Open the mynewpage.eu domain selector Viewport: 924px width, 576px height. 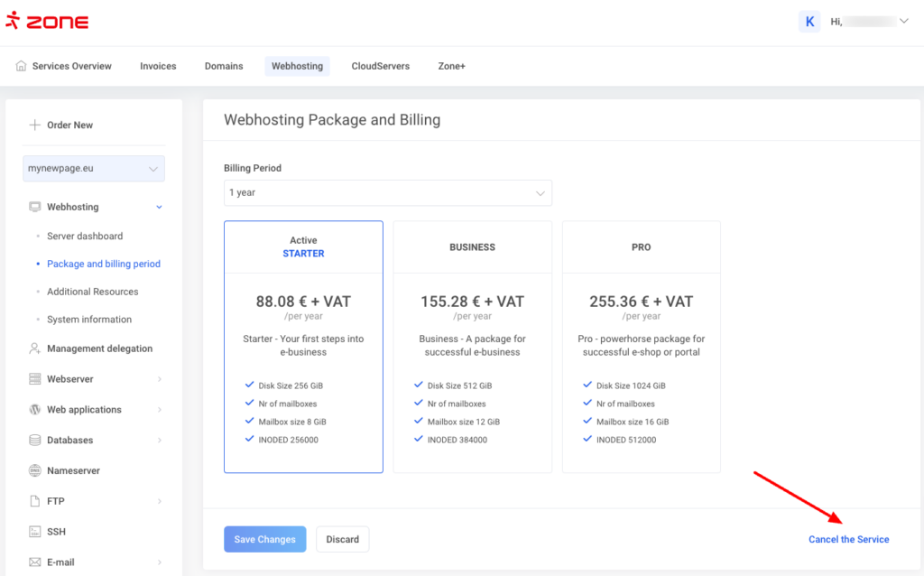[94, 169]
